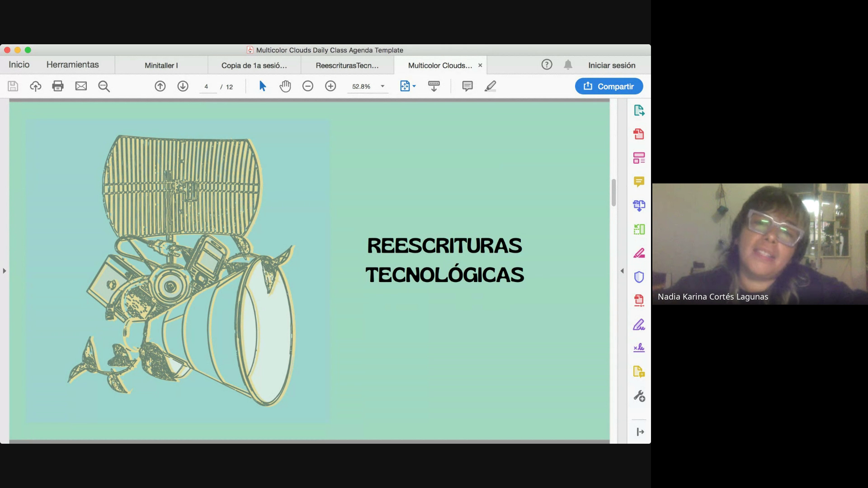Switch to the Minitaller I tab
Viewport: 868px width, 488px height.
coord(161,66)
